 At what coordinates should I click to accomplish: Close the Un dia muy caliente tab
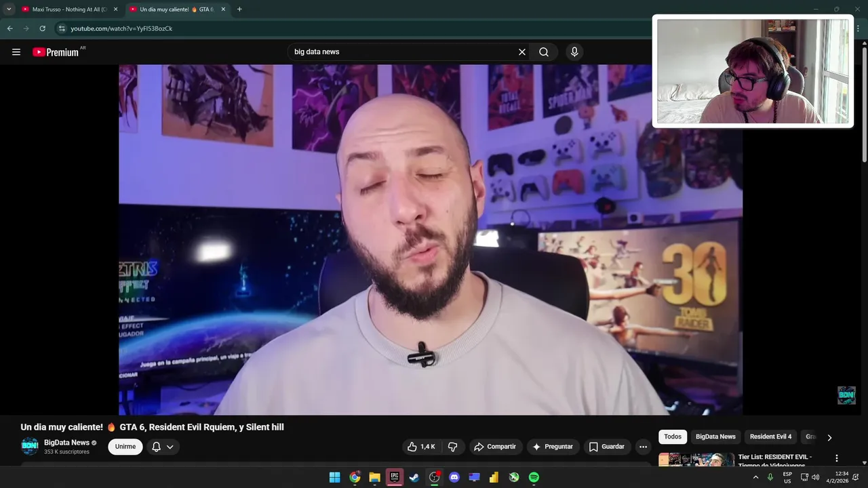coord(223,9)
